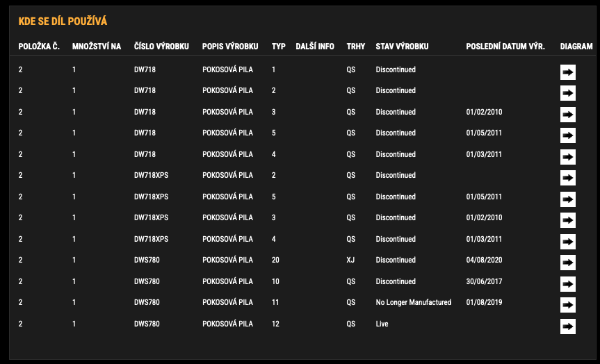Open diagram arrow for DWS780 XJ market
The width and height of the screenshot is (600, 364).
(568, 263)
